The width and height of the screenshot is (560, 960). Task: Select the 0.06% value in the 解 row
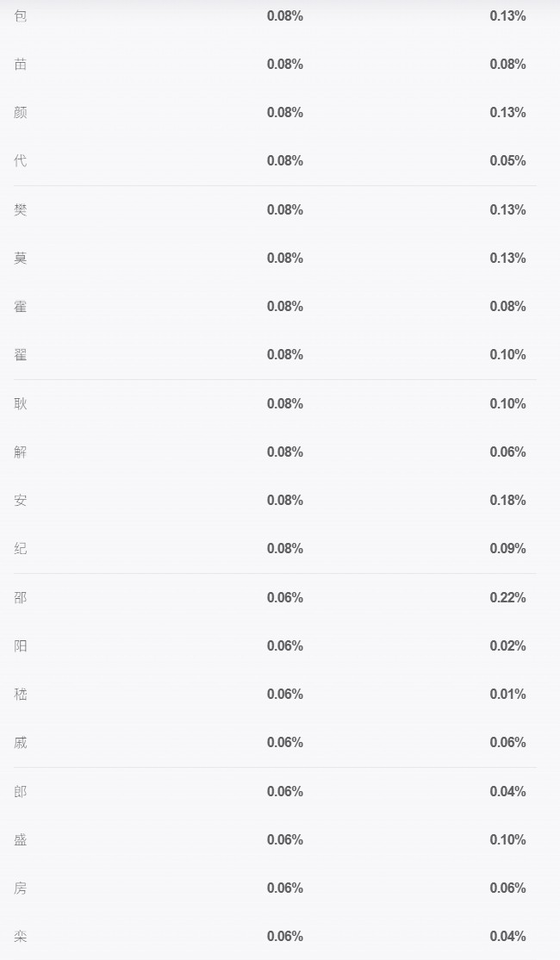click(507, 452)
